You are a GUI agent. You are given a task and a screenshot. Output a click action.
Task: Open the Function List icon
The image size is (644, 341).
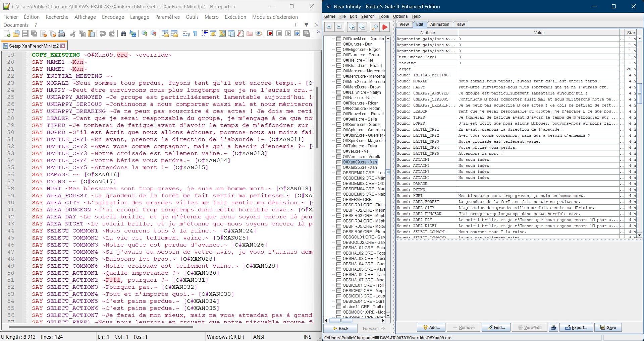tap(240, 33)
